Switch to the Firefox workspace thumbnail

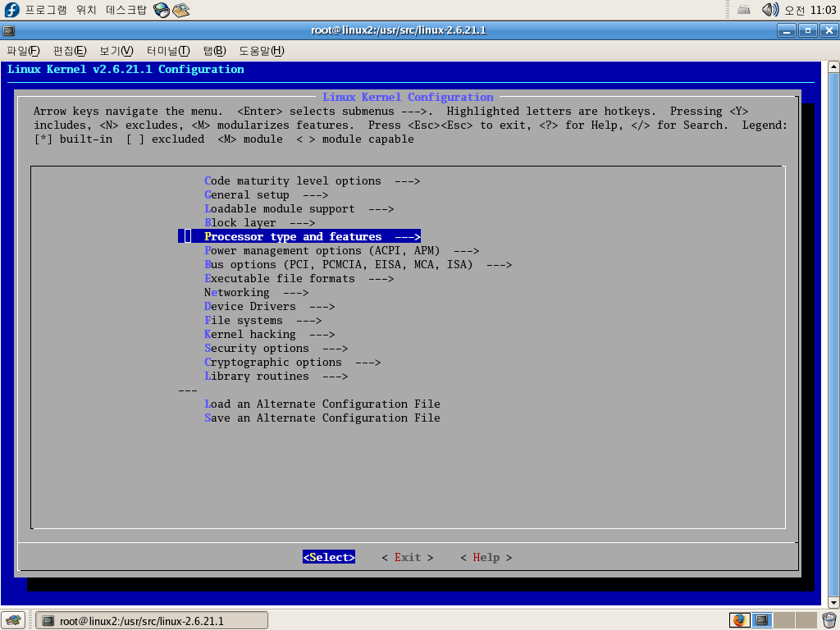[x=740, y=620]
